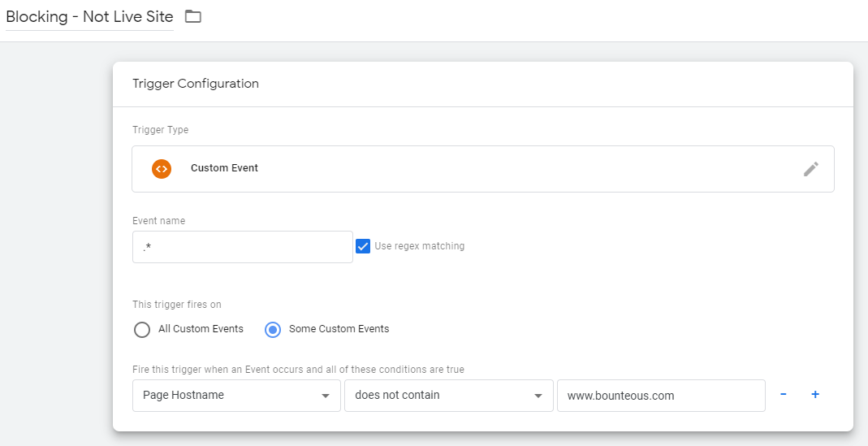868x446 pixels.
Task: Click the Custom Event trigger type box
Action: [482, 169]
